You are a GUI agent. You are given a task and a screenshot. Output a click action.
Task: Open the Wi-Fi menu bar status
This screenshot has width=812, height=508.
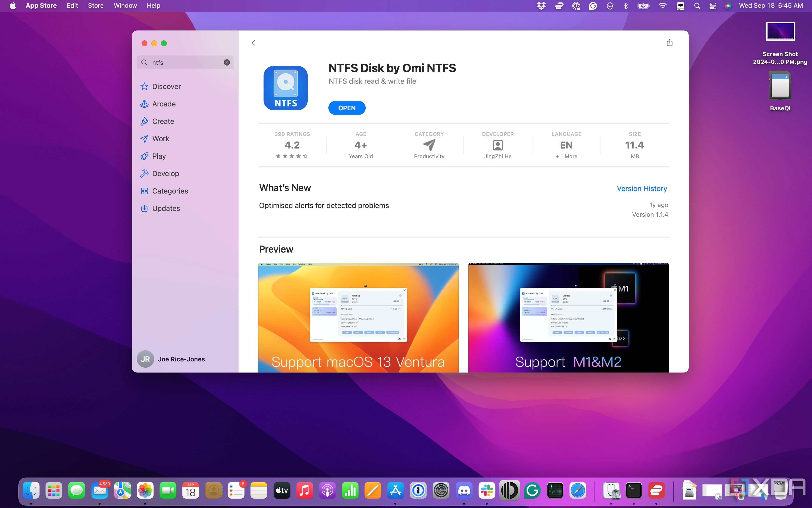(x=662, y=6)
